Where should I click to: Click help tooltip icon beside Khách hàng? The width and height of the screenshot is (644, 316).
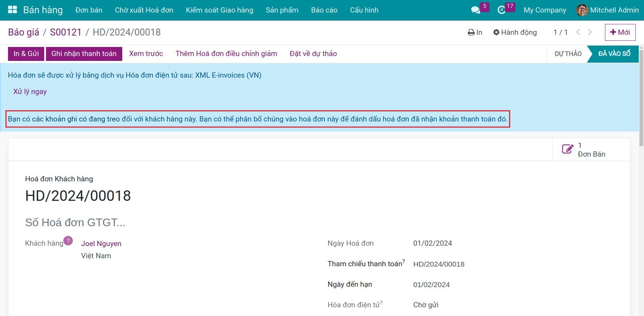click(68, 240)
